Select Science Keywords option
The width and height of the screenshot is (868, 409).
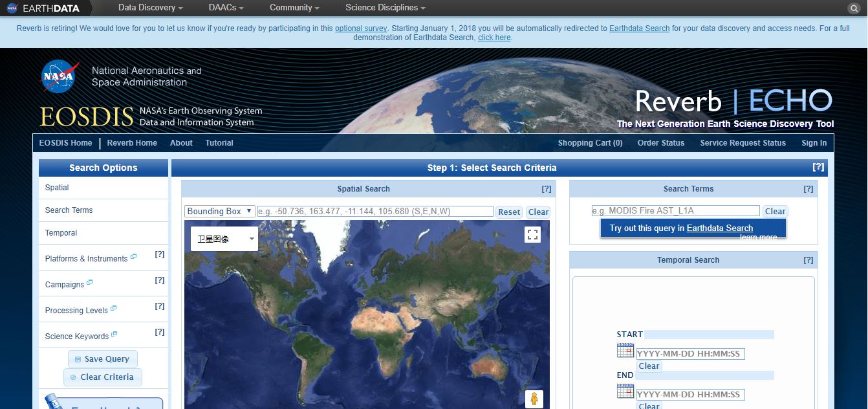click(77, 336)
